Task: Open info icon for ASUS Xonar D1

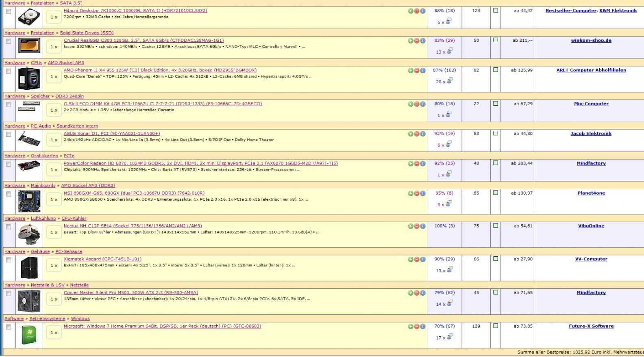Action: [423, 134]
